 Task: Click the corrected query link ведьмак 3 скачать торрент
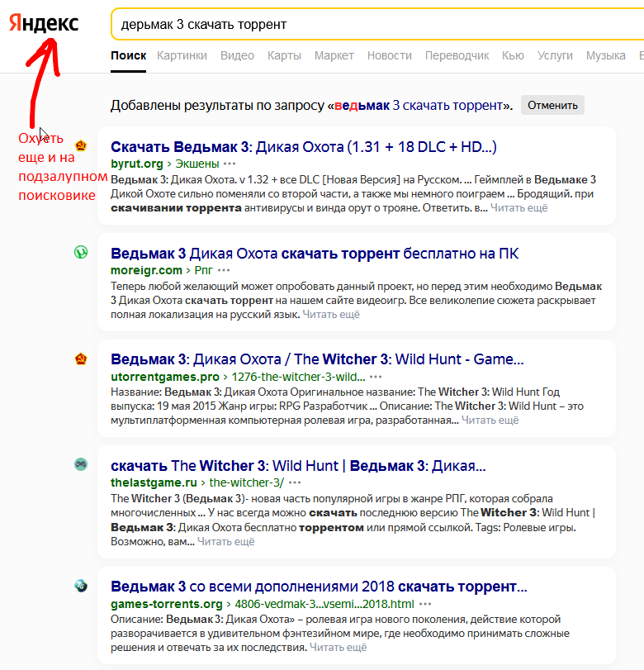click(419, 105)
